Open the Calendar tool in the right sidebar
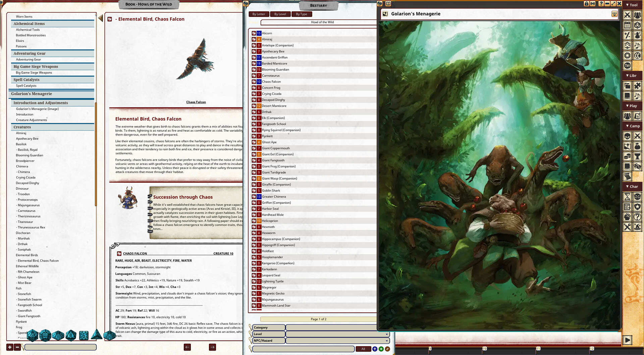Screen dimensions: 644x355 [x=628, y=25]
